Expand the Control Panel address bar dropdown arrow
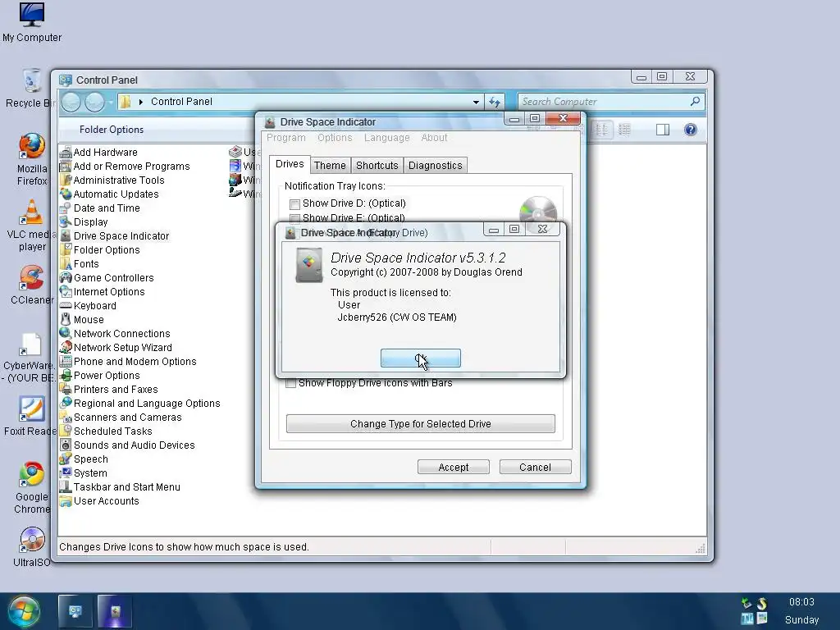The image size is (840, 630). 476,102
